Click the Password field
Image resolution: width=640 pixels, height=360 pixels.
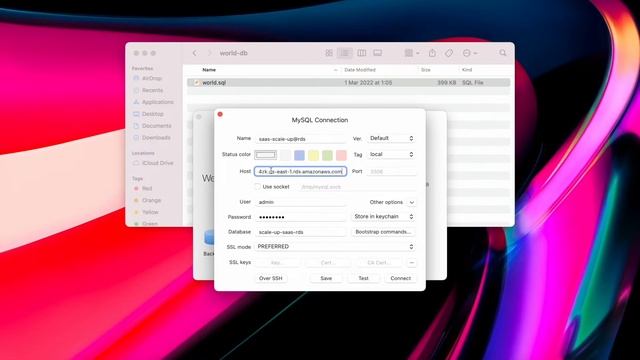coord(300,217)
